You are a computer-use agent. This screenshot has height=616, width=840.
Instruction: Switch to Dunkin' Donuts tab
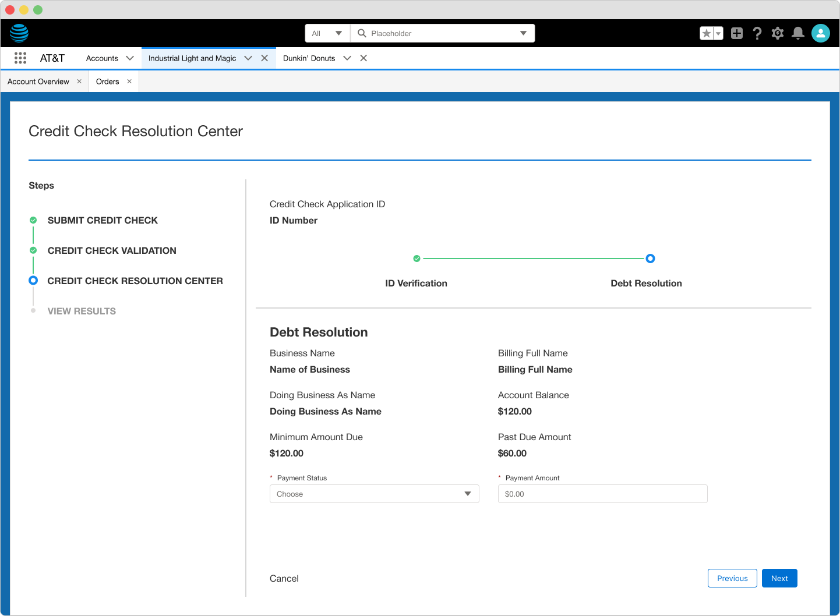point(309,58)
